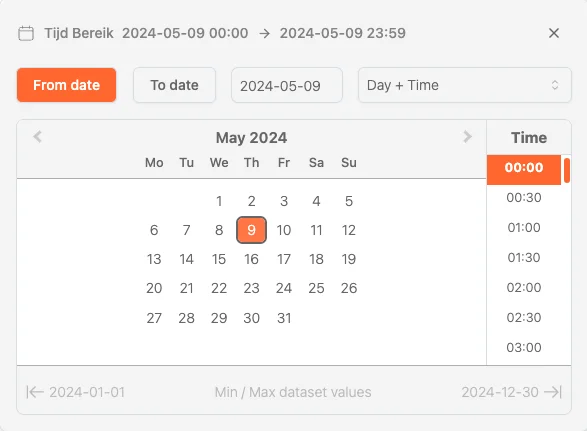Viewport: 587px width, 431px height.
Task: Open the Day + Time dropdown
Action: (465, 85)
